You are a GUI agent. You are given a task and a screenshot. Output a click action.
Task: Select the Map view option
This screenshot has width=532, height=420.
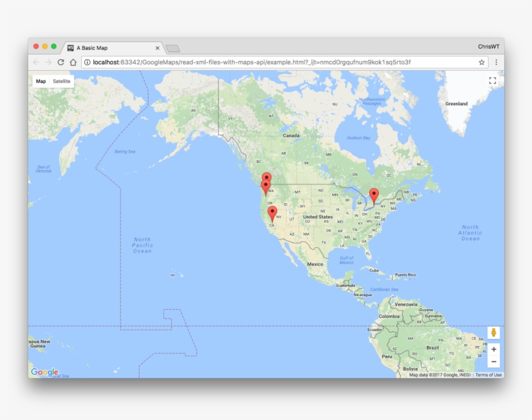(x=41, y=80)
